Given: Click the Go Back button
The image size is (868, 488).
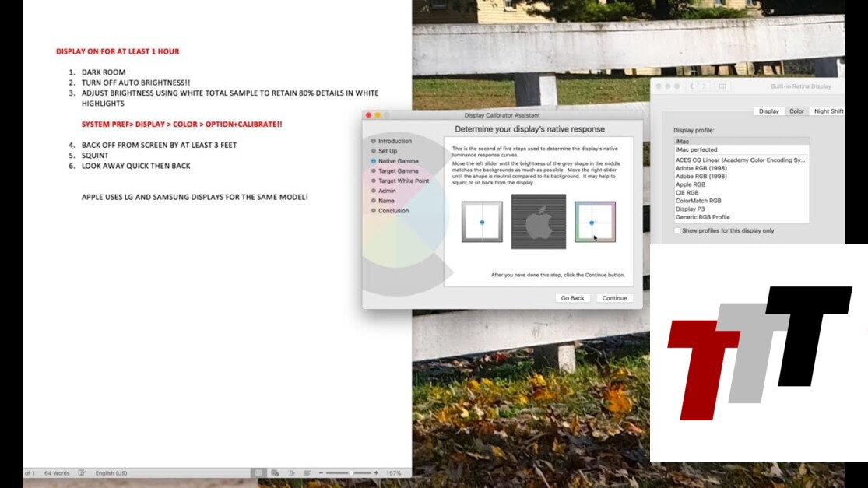Looking at the screenshot, I should click(x=572, y=298).
